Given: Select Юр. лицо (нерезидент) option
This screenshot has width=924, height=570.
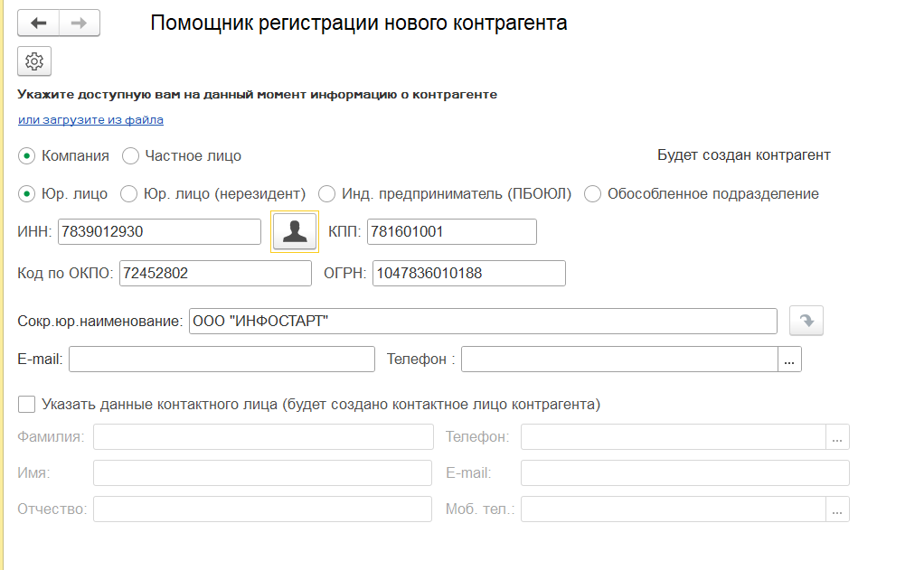Looking at the screenshot, I should click(129, 194).
